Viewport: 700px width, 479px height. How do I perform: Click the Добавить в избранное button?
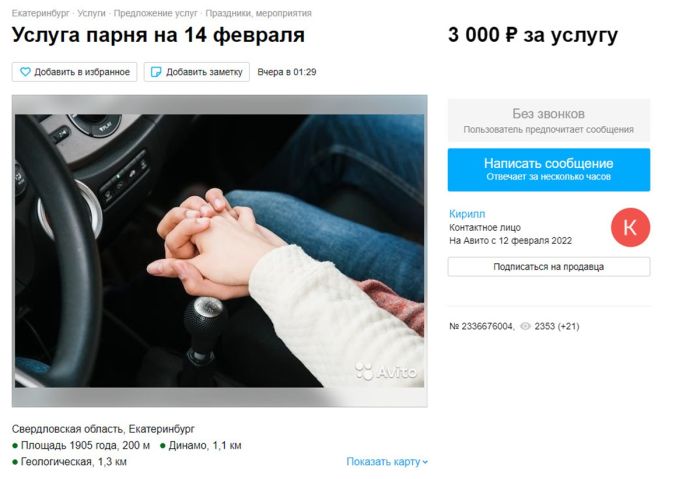pos(75,72)
